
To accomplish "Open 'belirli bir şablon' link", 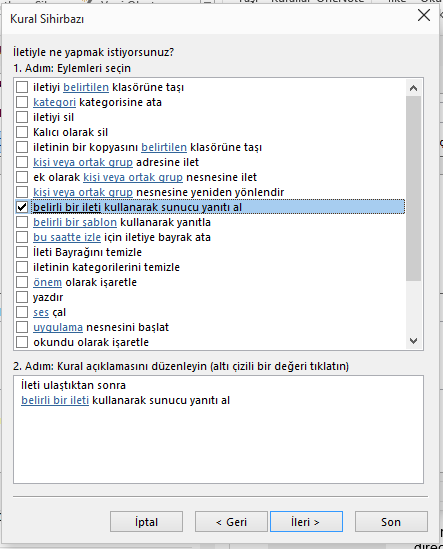I will tap(75, 222).
